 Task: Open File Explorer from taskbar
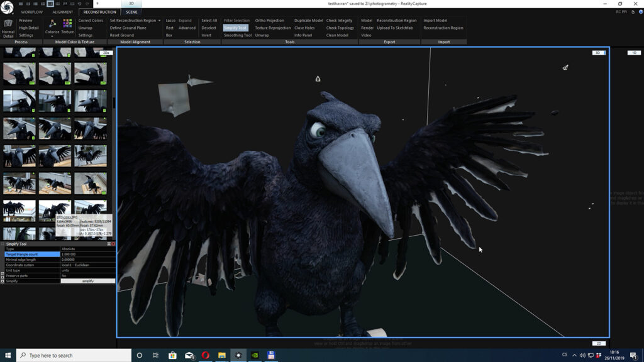[222, 356]
